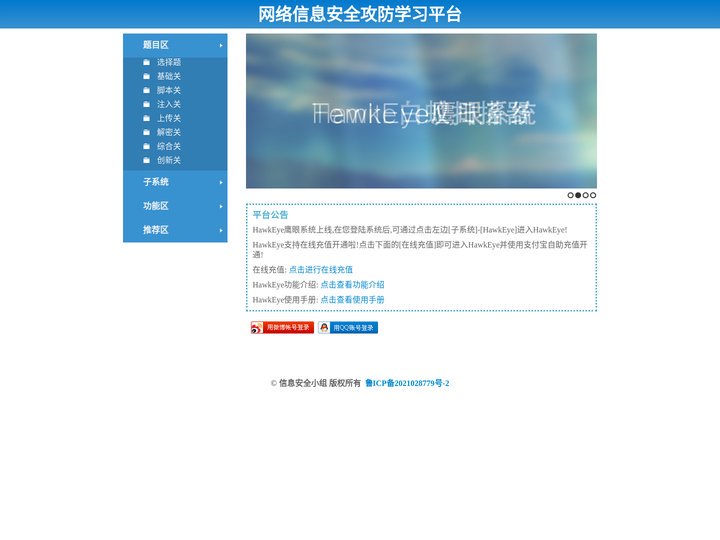
Task: Show the third banner slide dot
Action: coord(585,195)
